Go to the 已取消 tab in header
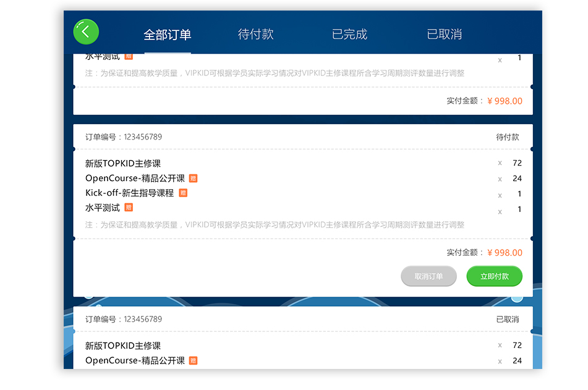Screen dimensions: 588x390 pyautogui.click(x=444, y=35)
